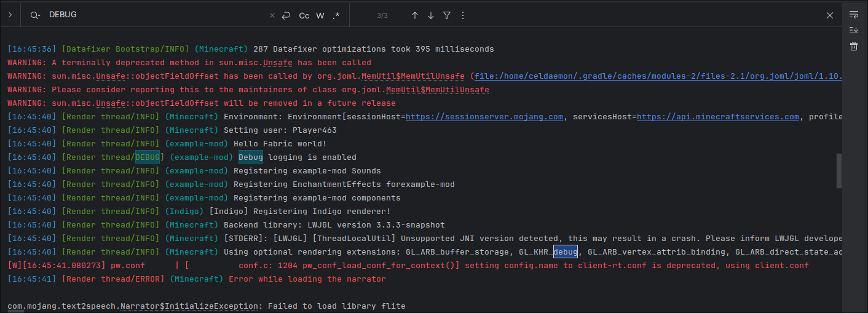The image size is (868, 313).
Task: Open more search options menu
Action: pos(463,15)
